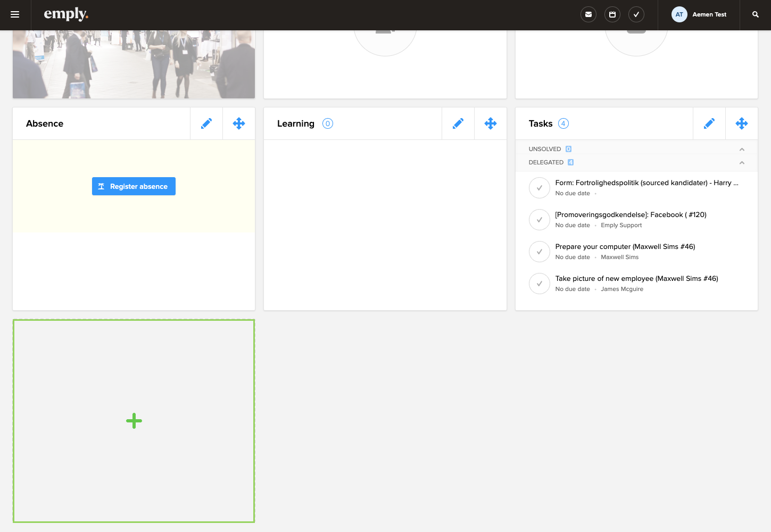Screen dimensions: 771x532
Task: Collapse the Unsolved tasks section
Action: (742, 149)
